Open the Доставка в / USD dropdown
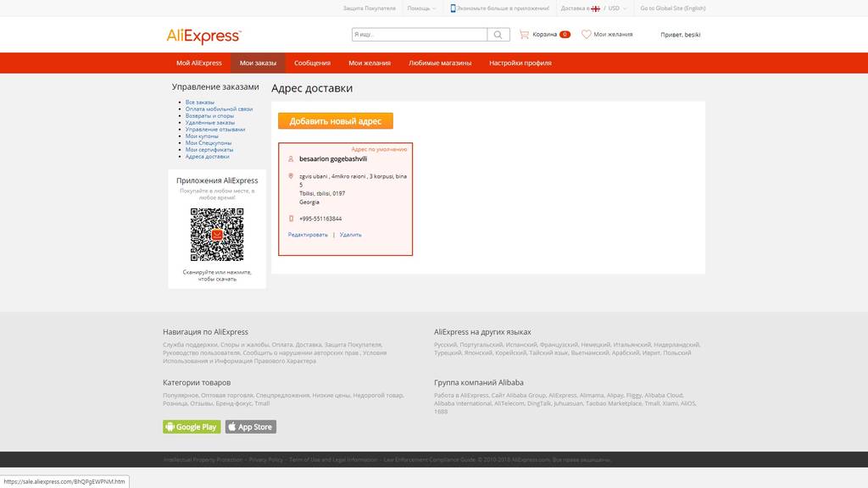 [x=593, y=8]
